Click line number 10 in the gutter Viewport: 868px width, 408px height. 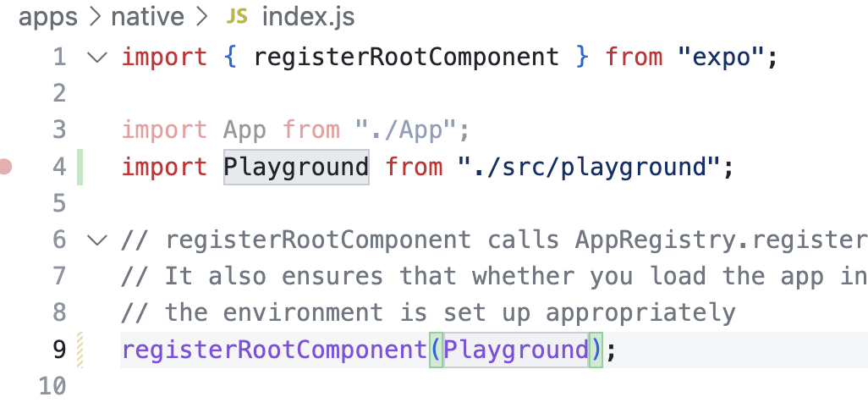pos(52,386)
